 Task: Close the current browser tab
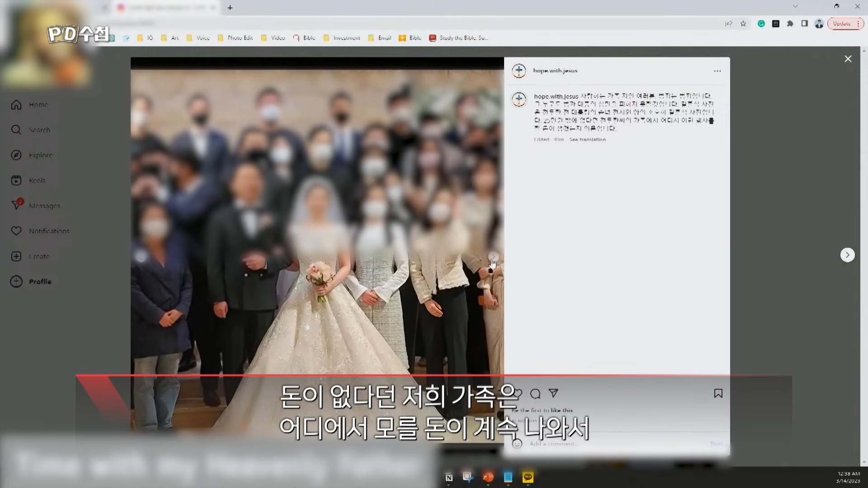point(213,8)
